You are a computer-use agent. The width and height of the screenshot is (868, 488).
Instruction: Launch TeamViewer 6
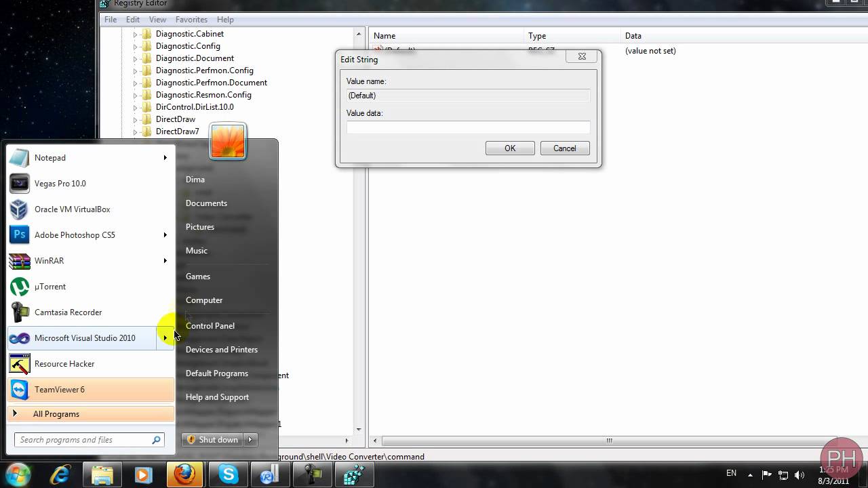(91, 390)
